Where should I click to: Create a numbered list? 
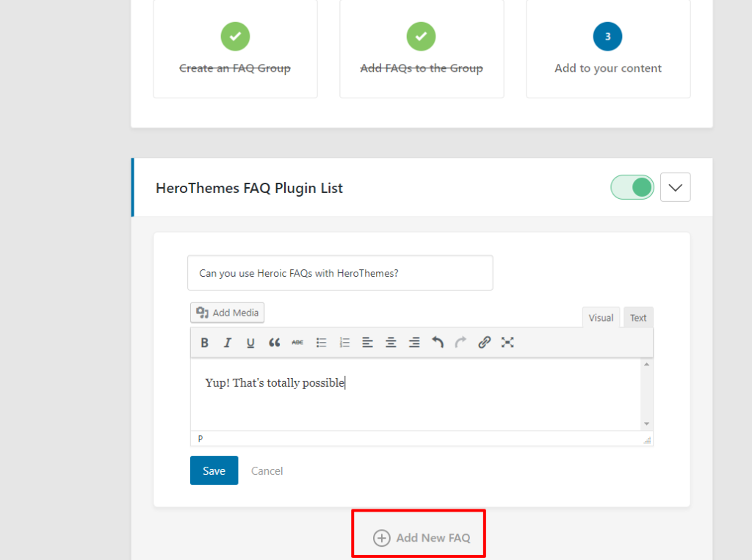(344, 342)
